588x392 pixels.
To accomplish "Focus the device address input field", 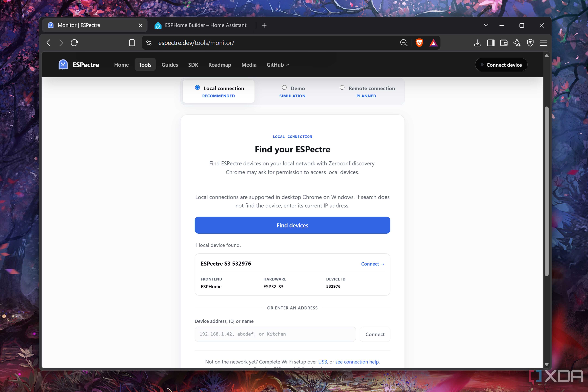I will coord(275,334).
